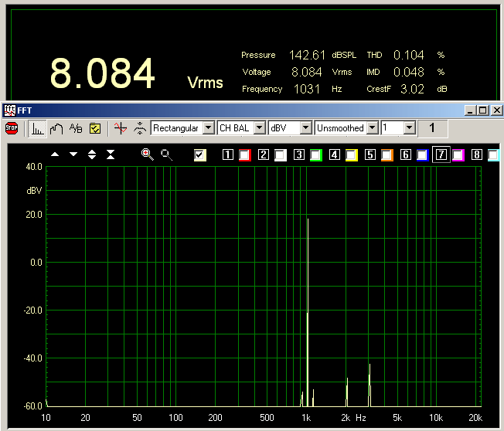Toggle the checkbox for trace 1
The width and height of the screenshot is (504, 431).
click(245, 155)
